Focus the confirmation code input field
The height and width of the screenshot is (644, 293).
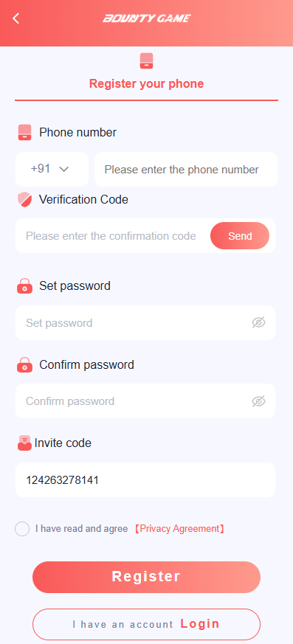coord(111,236)
